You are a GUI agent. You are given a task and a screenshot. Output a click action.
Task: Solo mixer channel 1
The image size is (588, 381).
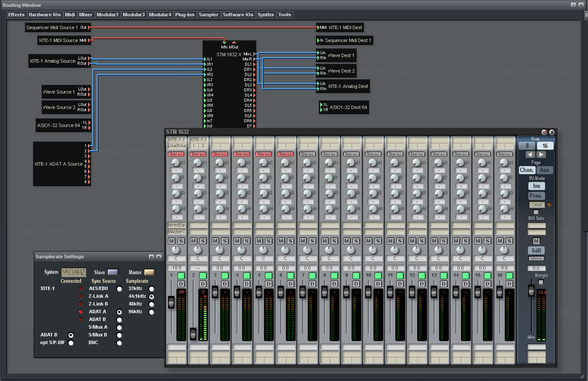(181, 241)
